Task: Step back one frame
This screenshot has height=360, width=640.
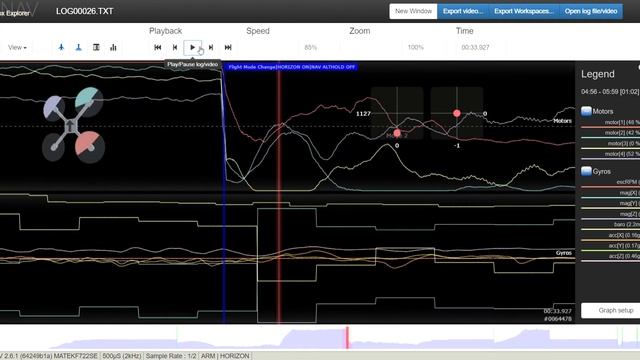Action: [175, 47]
